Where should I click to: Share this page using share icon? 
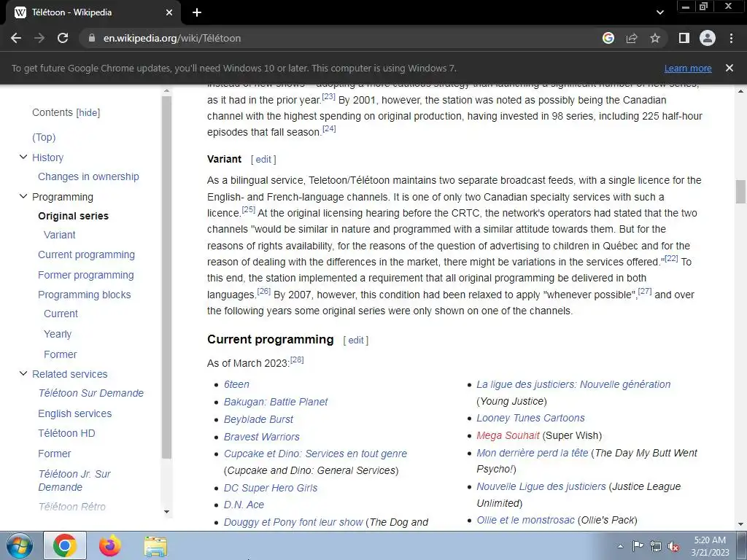632,38
